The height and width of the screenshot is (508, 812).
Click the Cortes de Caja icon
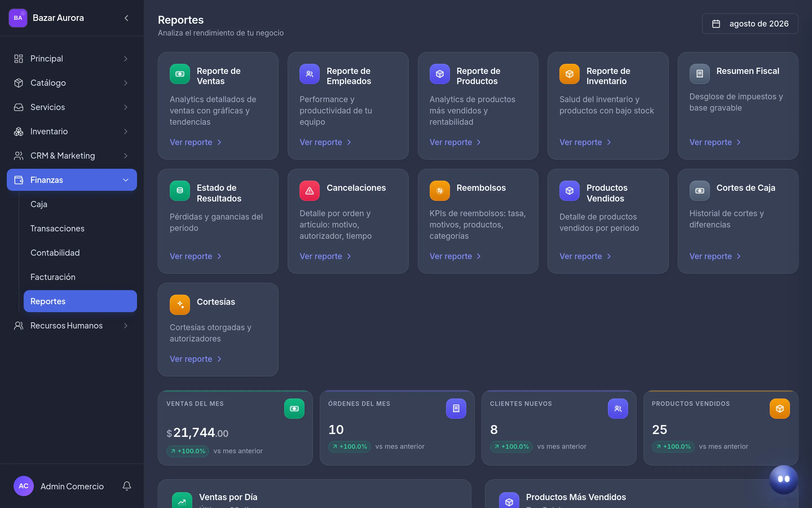click(x=700, y=191)
